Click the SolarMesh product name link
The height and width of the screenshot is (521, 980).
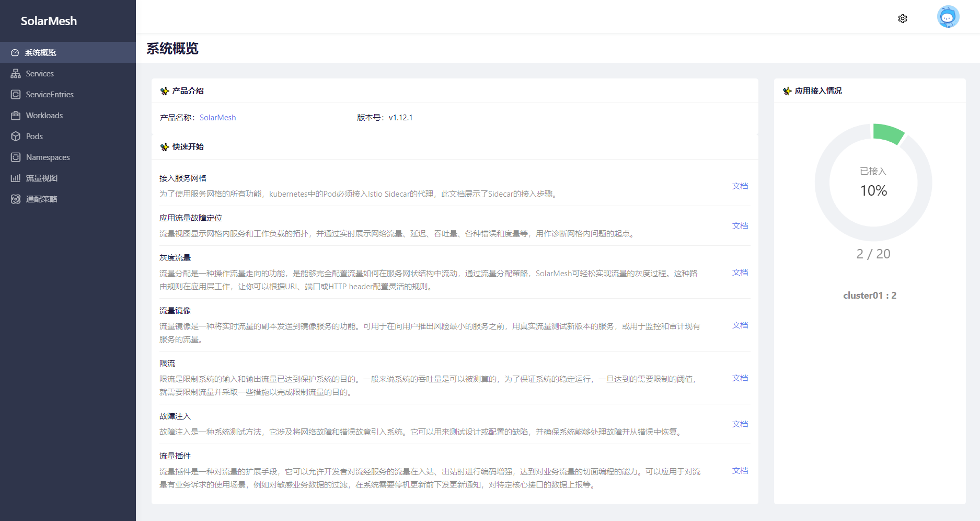pos(217,118)
